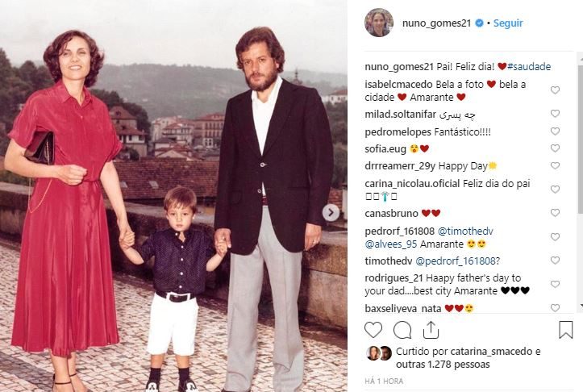Click the blue verified badge next to nuno_gomes21

(x=479, y=23)
